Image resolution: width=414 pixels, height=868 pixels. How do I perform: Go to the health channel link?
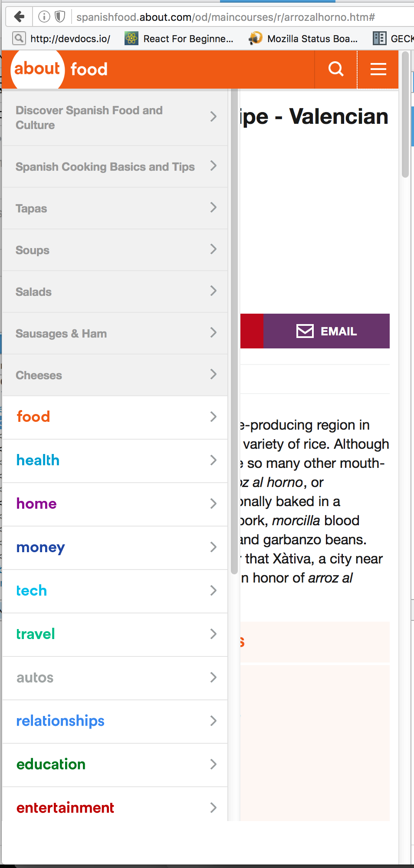pos(38,461)
